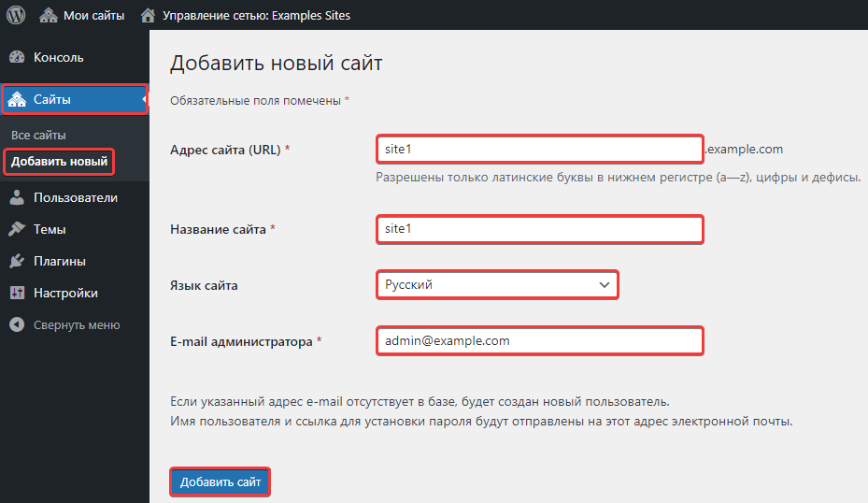Click the Пользователи person icon

[x=17, y=197]
